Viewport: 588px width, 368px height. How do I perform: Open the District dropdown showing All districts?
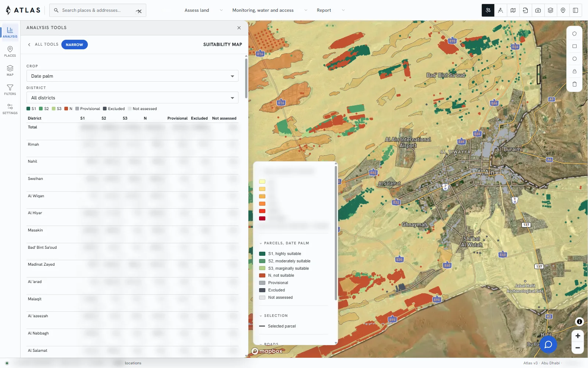132,98
